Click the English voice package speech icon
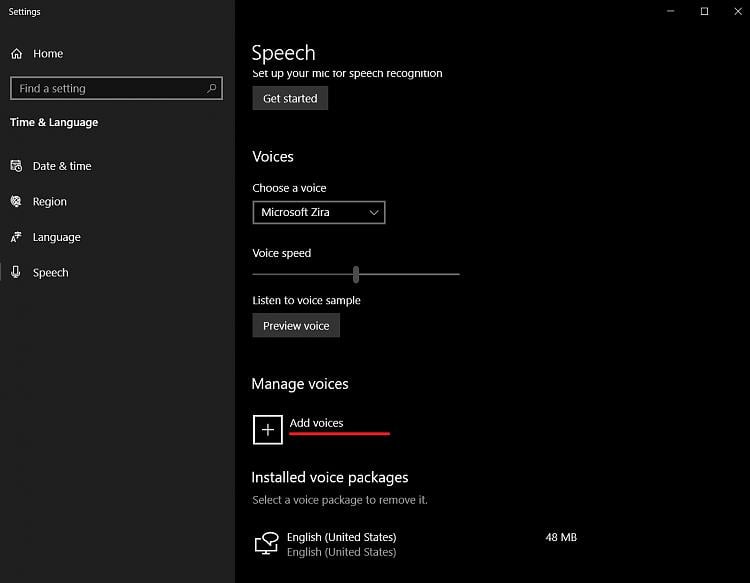This screenshot has height=583, width=750. 266,544
